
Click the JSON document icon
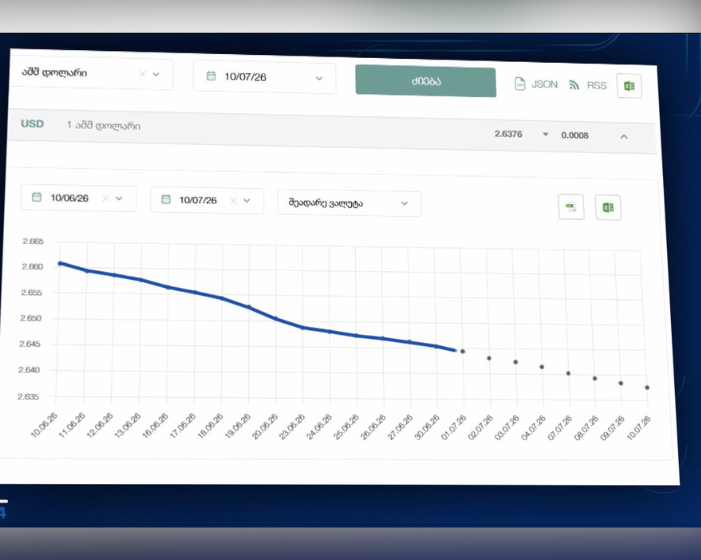519,84
